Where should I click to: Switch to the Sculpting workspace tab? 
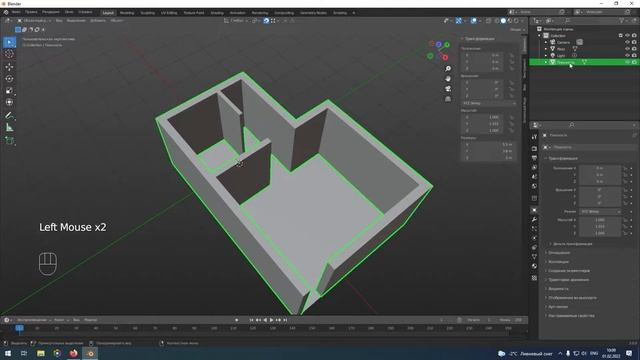coord(148,13)
